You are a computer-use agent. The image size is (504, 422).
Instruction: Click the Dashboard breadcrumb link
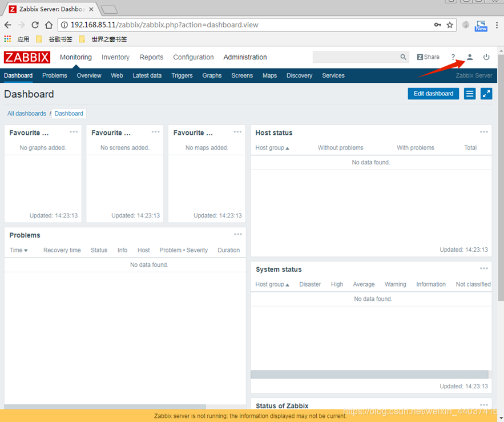69,114
